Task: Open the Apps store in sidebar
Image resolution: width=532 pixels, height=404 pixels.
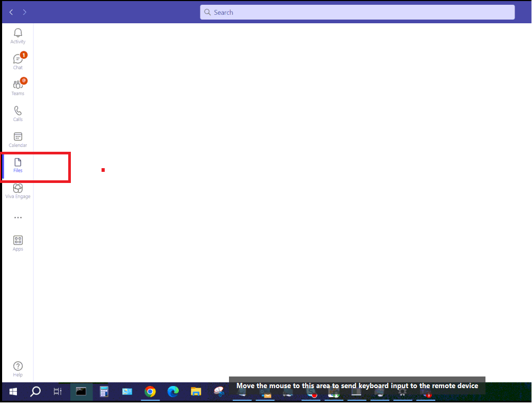Action: click(x=17, y=244)
